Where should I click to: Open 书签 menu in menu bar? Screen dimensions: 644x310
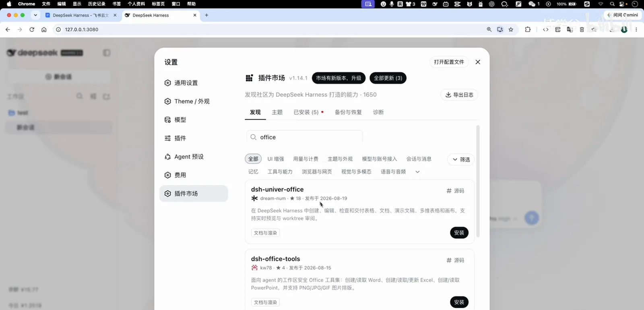(116, 4)
